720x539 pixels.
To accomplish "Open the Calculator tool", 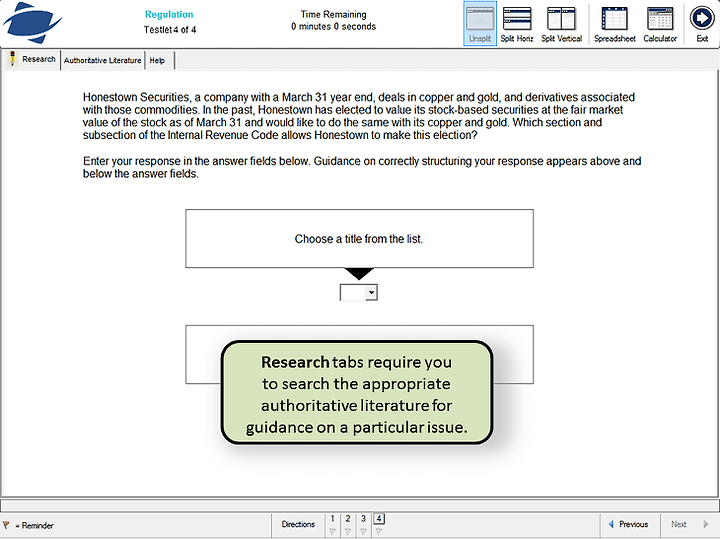I will pos(660,23).
